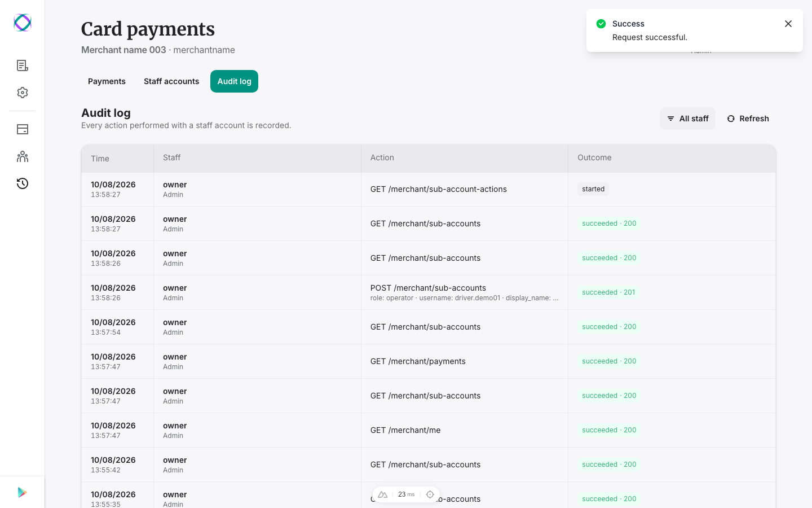Select the GET /merchant/payments action
This screenshot has height=508, width=812.
418,361
